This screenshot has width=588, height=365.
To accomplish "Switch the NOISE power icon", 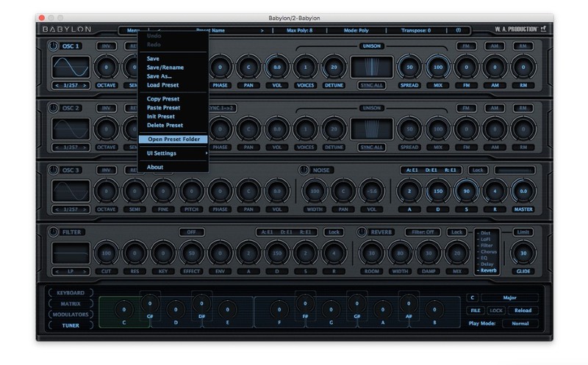I will (x=304, y=170).
